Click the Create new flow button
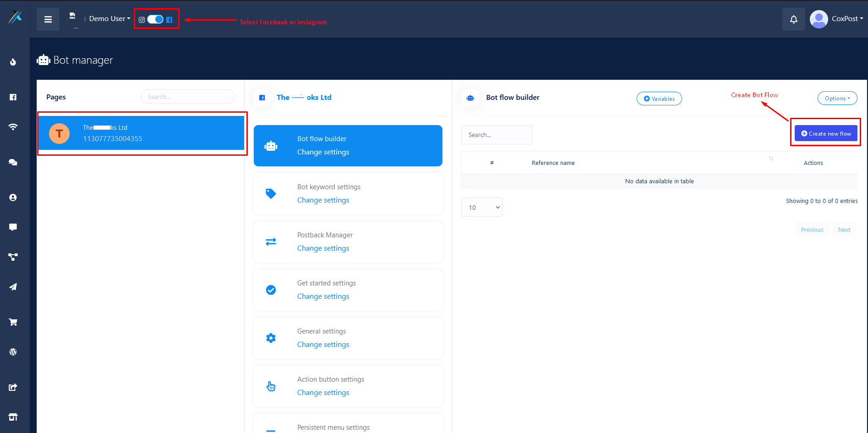868x433 pixels. (825, 133)
